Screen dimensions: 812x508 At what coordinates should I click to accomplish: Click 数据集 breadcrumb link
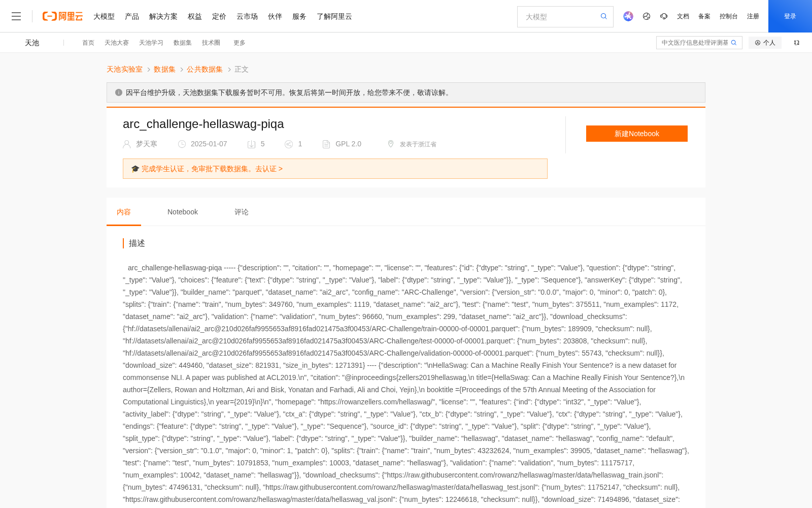click(164, 69)
